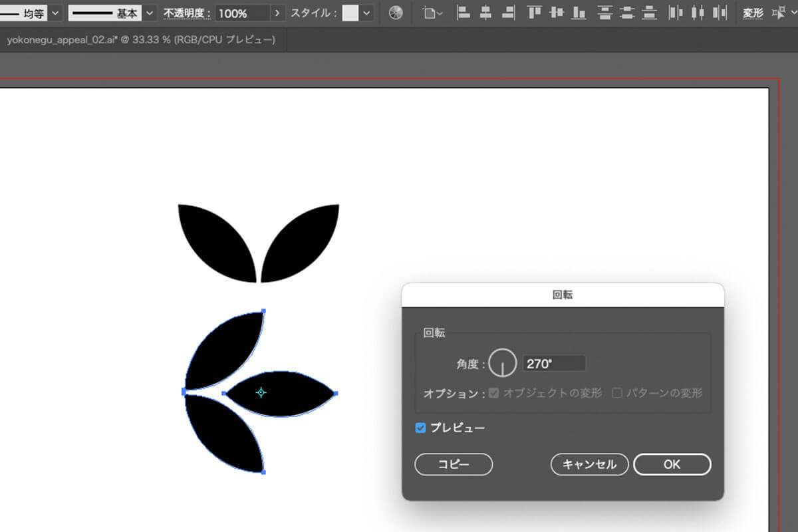Image resolution: width=798 pixels, height=532 pixels.
Task: Open the 変形 transform panel
Action: pos(753,13)
